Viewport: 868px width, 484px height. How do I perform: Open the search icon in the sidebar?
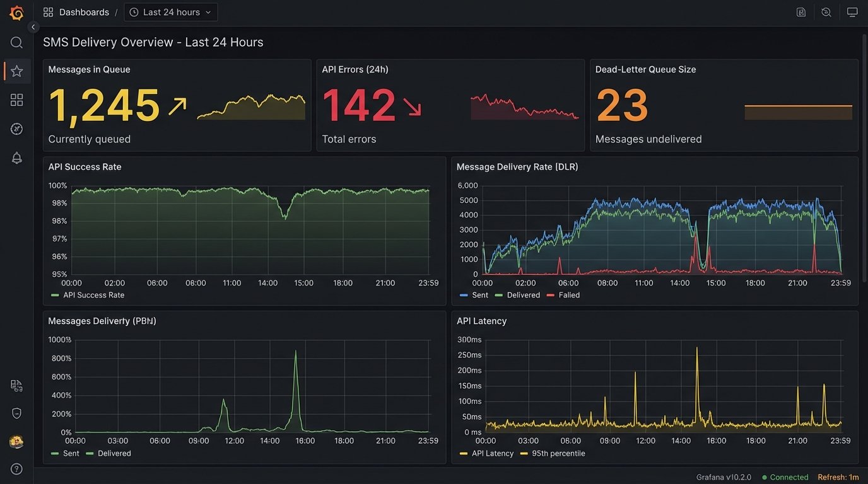[x=16, y=42]
